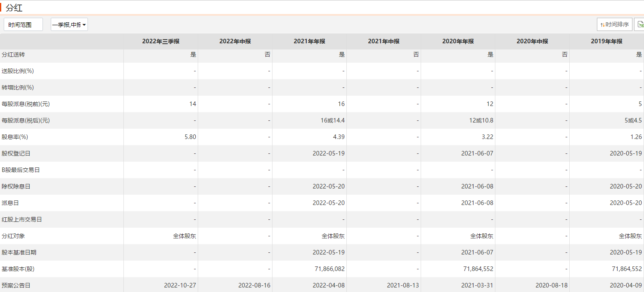Viewport: 644px width, 292px height.
Task: Click 派息日 date 2021-06-08
Action: 477,203
